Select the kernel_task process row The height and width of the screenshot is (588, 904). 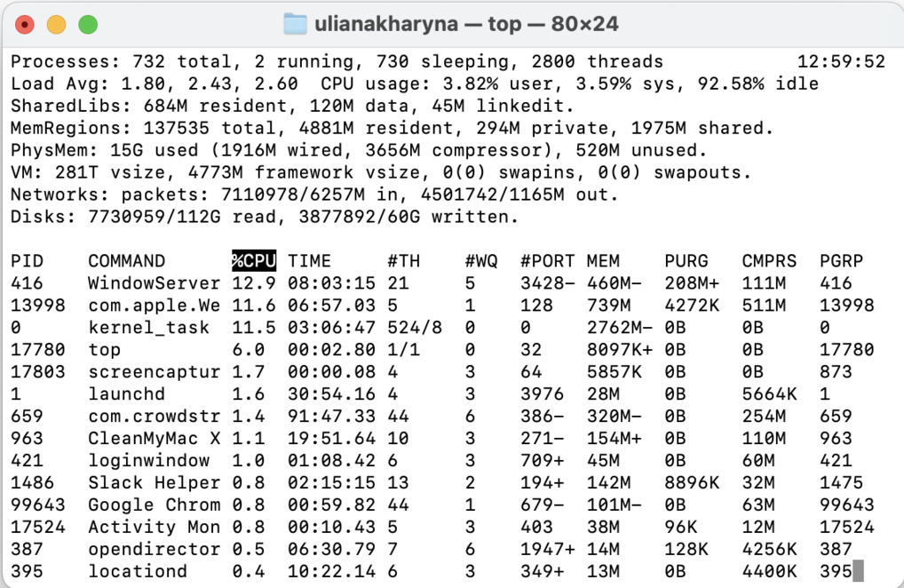tap(355, 327)
